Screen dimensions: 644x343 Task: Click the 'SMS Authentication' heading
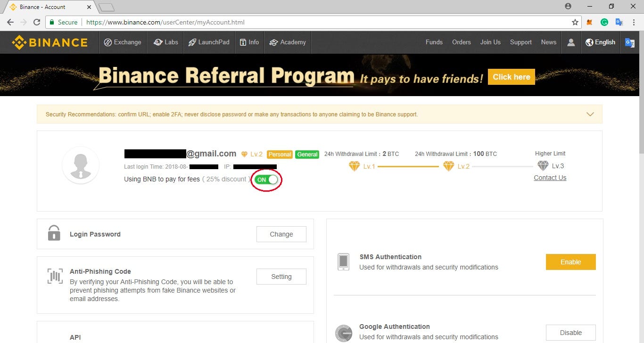point(390,257)
